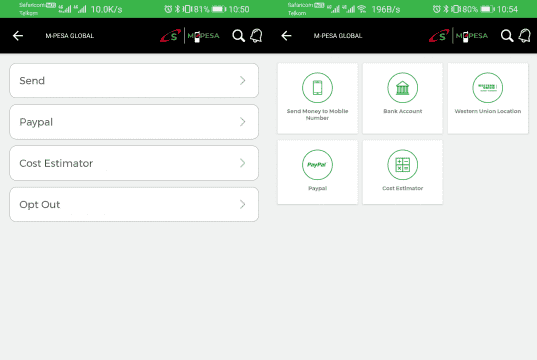Tap M-PESA GLOBAL title on right screen
Viewport: 537px width, 360px height.
click(338, 36)
